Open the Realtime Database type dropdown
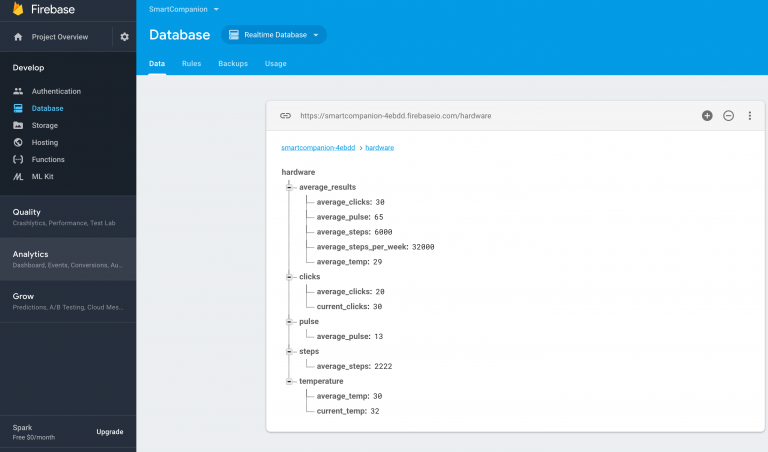This screenshot has width=768, height=452. pos(274,35)
